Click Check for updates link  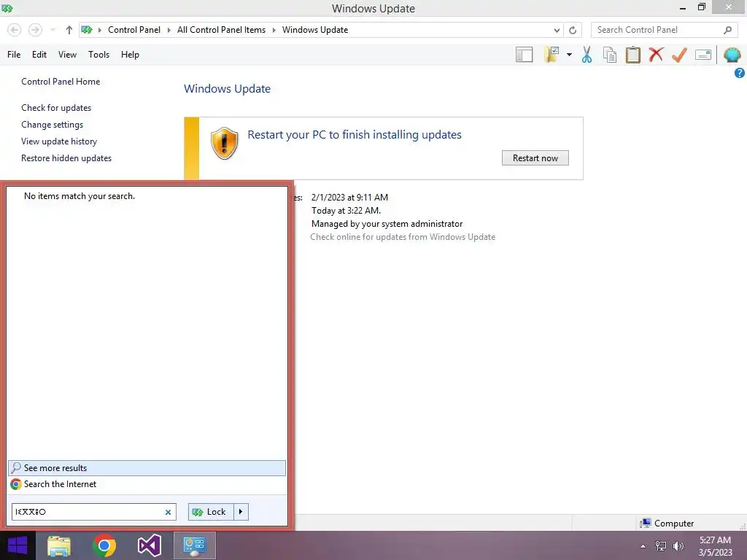[56, 108]
